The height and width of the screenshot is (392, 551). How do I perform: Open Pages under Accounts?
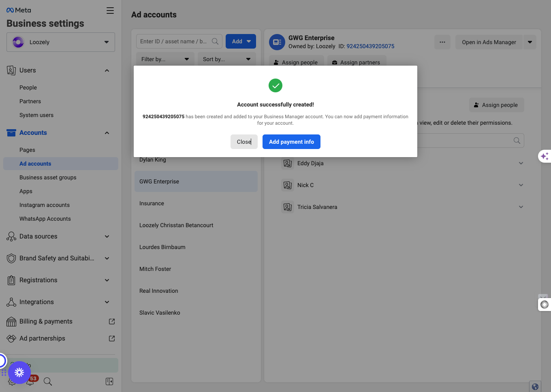pyautogui.click(x=27, y=150)
